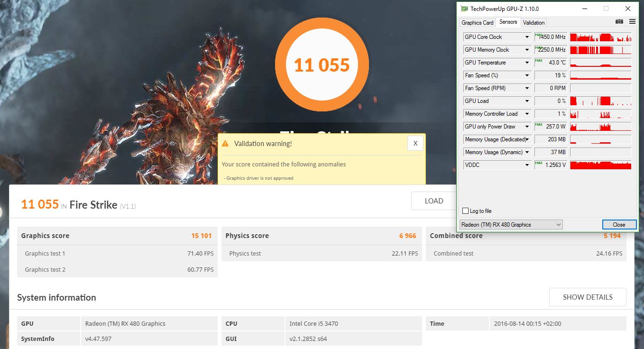Click the GPU only Power Draw graph
The height and width of the screenshot is (349, 644).
[x=600, y=127]
